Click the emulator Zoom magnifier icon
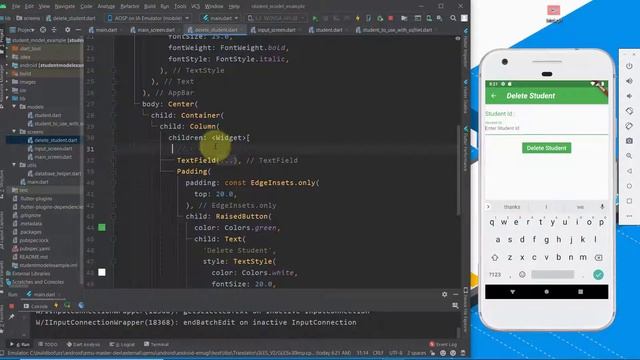This screenshot has width=640, height=360. click(629, 156)
